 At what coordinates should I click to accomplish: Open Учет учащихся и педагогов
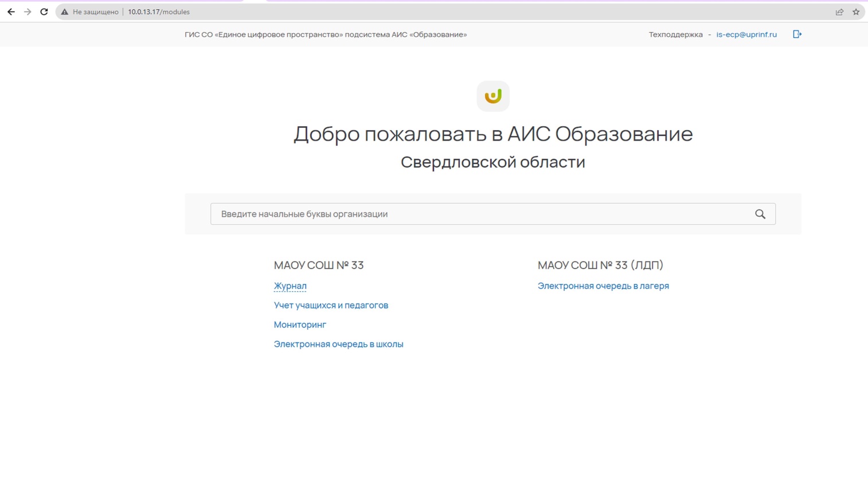click(x=331, y=305)
